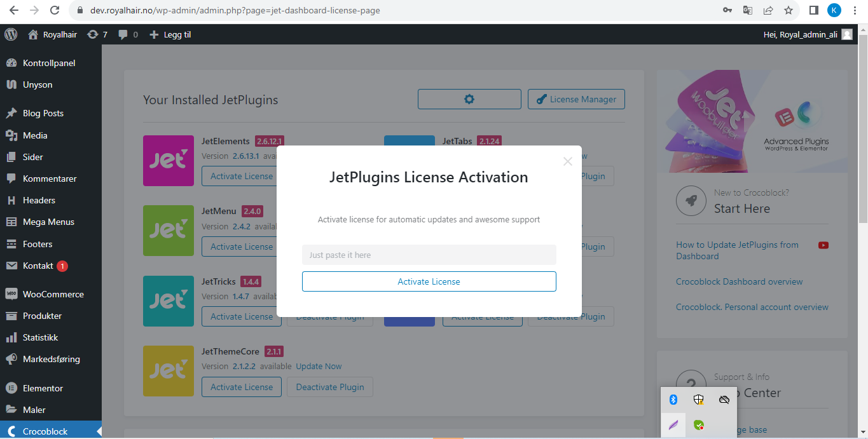Open License Manager button
Viewport: 868px width, 439px height.
pyautogui.click(x=576, y=99)
